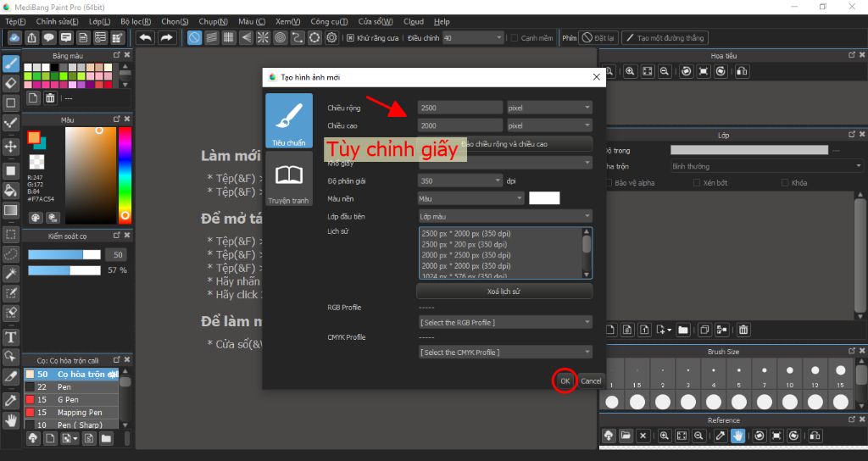
Task: Open the Khổ giấy paper size dropdown
Action: click(x=505, y=163)
